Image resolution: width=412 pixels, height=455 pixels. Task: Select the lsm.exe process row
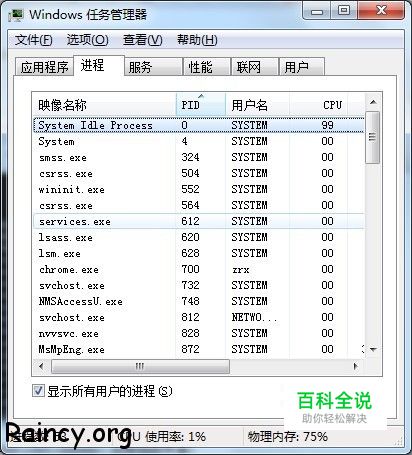point(199,253)
